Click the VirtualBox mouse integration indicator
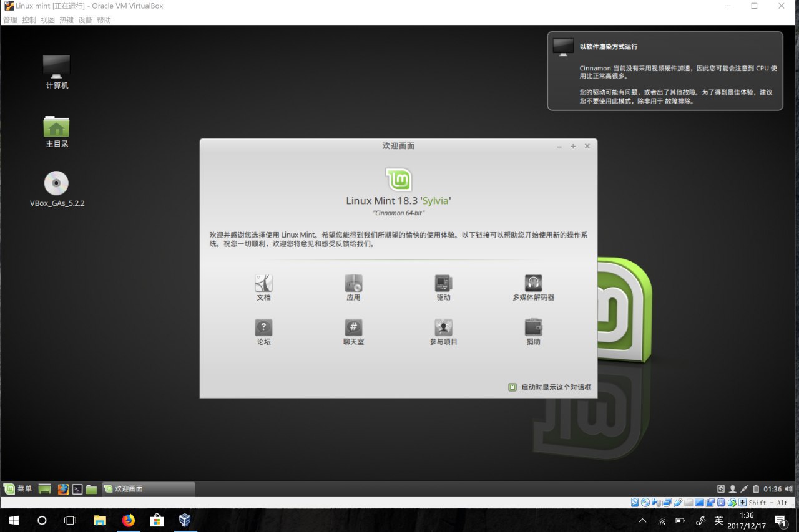 (x=732, y=502)
